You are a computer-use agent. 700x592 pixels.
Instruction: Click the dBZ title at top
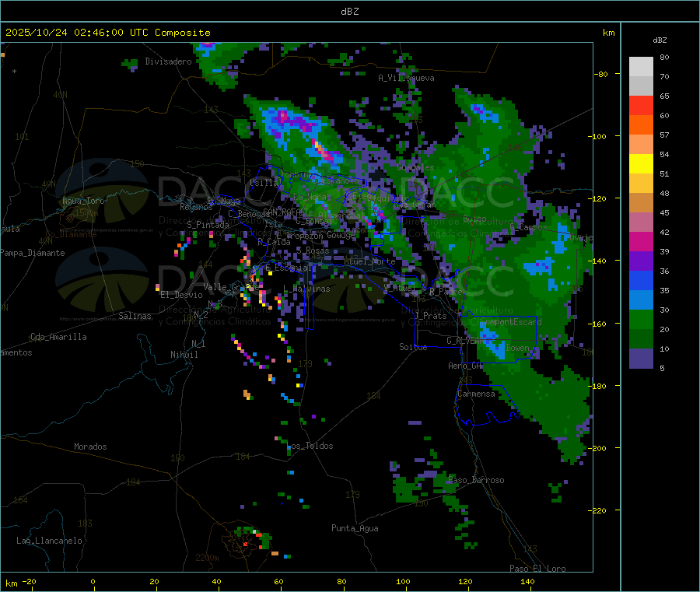pyautogui.click(x=349, y=12)
